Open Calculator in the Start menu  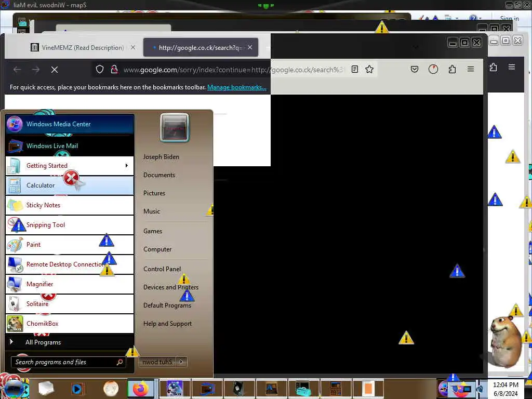pyautogui.click(x=70, y=185)
